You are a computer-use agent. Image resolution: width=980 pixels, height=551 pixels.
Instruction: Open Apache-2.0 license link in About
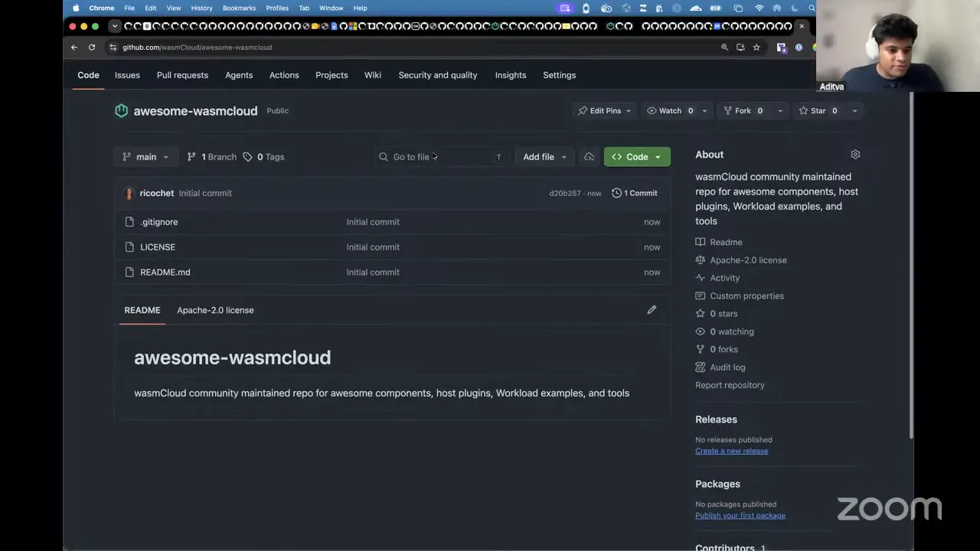[741, 260]
